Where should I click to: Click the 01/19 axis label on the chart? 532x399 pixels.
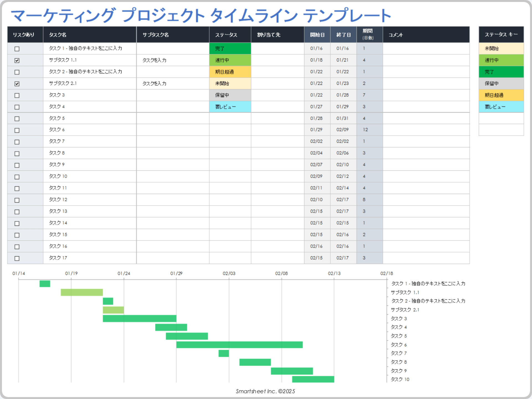[x=71, y=273]
